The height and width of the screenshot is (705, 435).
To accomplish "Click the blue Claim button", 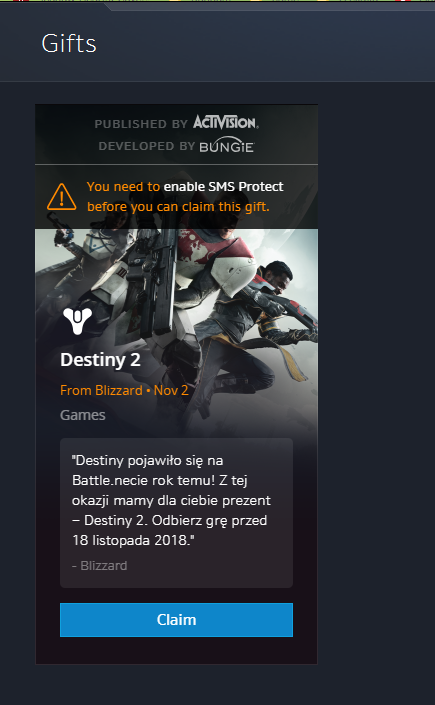I will point(176,620).
